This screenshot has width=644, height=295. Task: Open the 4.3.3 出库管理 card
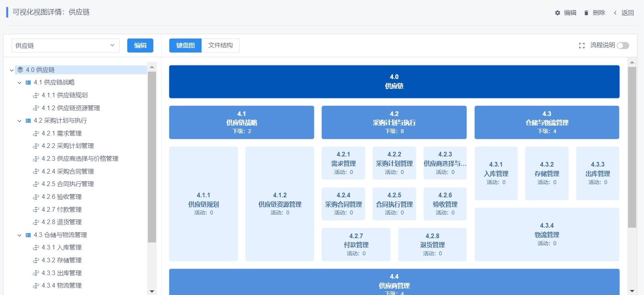(x=598, y=173)
